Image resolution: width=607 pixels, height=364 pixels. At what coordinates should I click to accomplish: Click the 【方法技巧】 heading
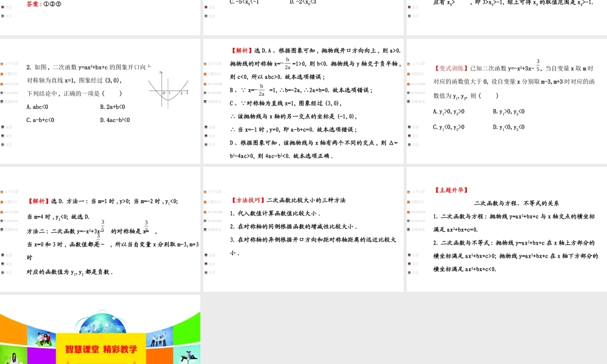(248, 200)
